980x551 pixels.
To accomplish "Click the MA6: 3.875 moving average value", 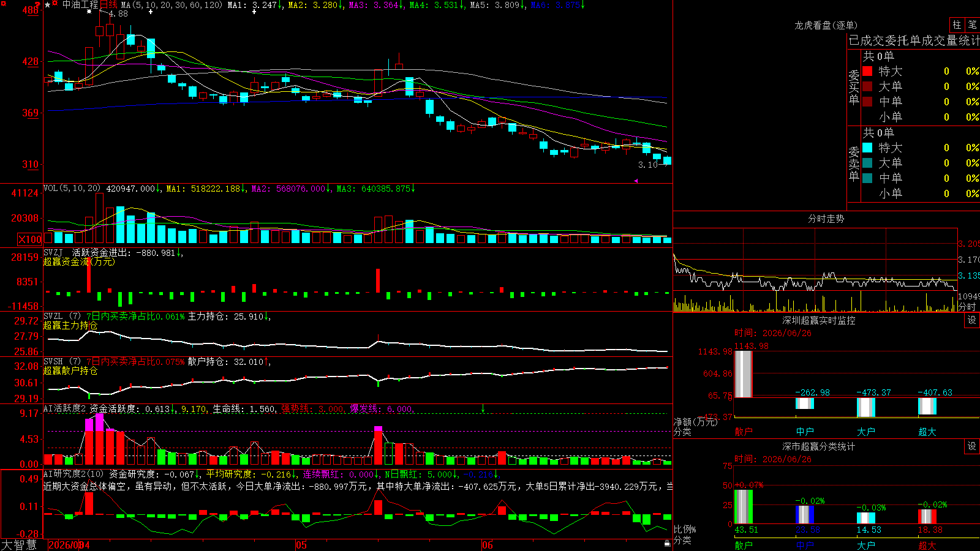I will (558, 5).
